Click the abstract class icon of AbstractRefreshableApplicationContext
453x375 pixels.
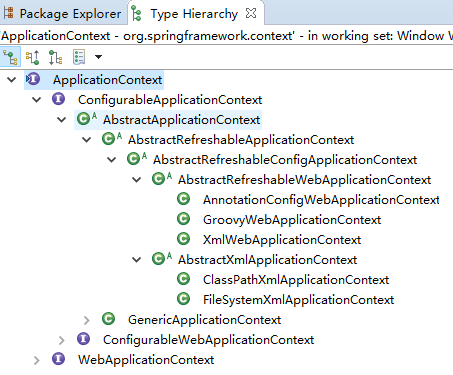pyautogui.click(x=112, y=139)
